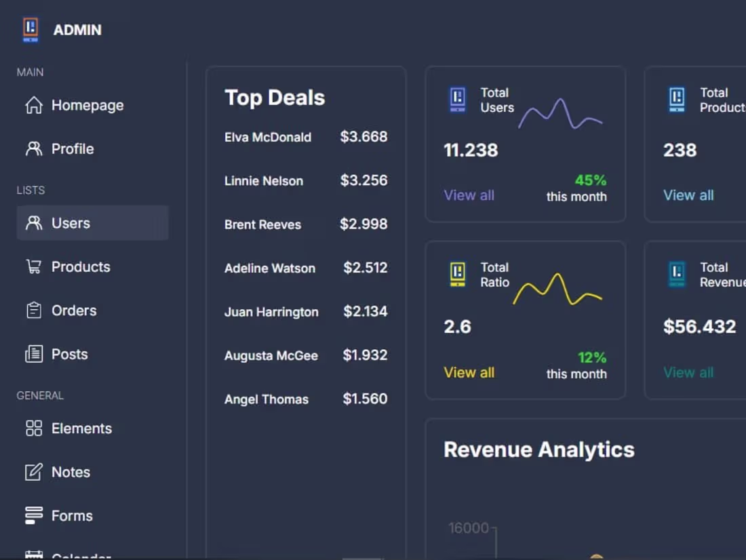This screenshot has width=746, height=560.
Task: Click the Total Ratio yellow icon
Action: point(458,275)
